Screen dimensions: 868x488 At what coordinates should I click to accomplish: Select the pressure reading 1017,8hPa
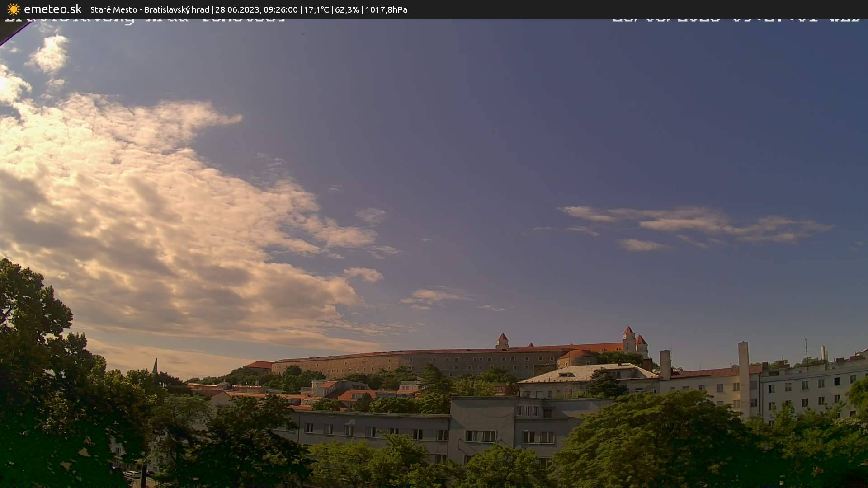pyautogui.click(x=387, y=9)
